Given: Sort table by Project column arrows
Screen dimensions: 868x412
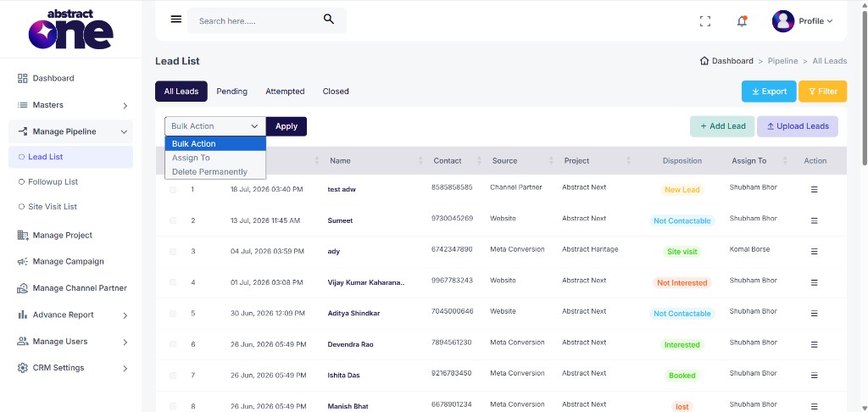Looking at the screenshot, I should (x=628, y=160).
